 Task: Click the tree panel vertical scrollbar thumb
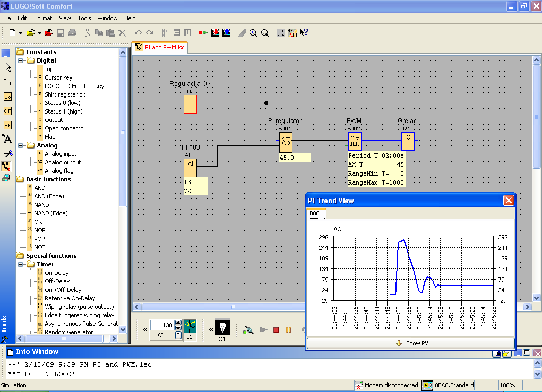click(123, 132)
